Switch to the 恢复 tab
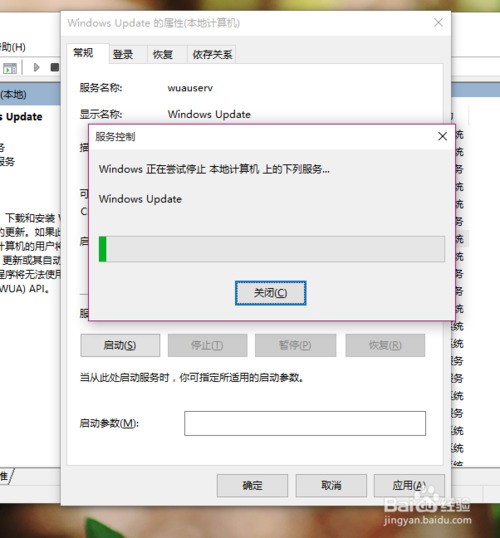 click(163, 54)
